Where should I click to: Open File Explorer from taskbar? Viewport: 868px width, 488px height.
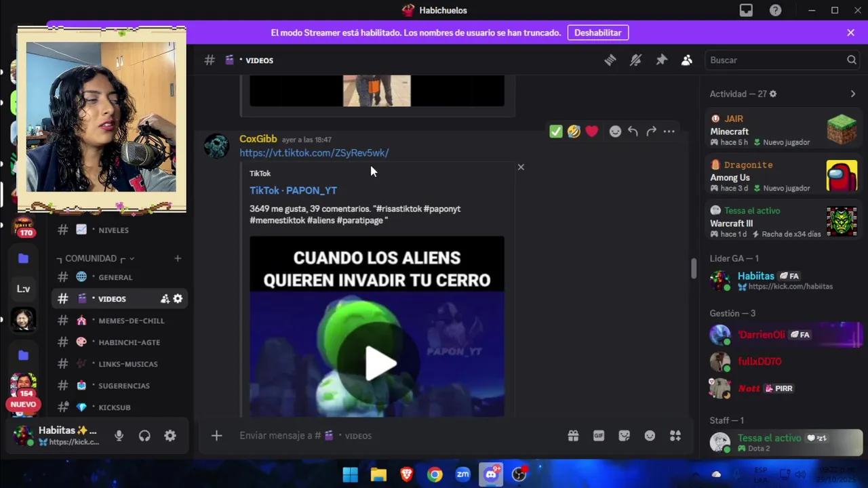378,474
